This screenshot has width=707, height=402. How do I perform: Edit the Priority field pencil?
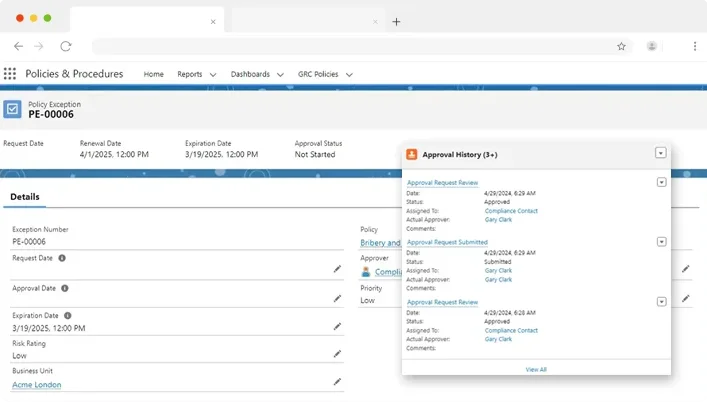[686, 298]
